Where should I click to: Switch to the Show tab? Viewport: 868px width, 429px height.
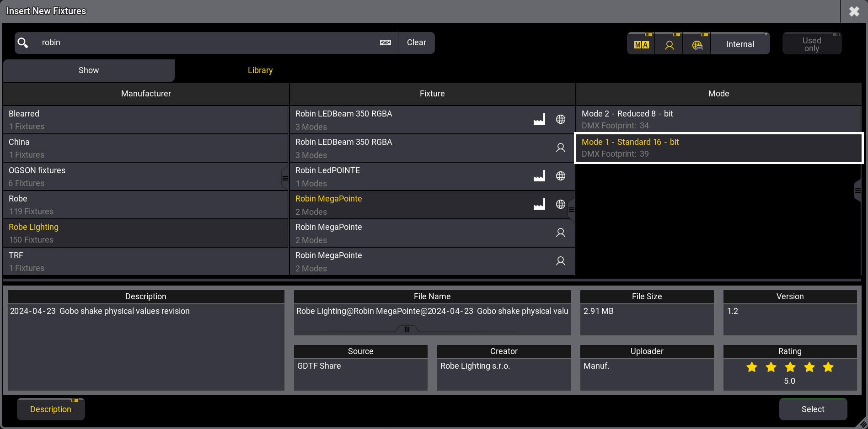point(89,70)
